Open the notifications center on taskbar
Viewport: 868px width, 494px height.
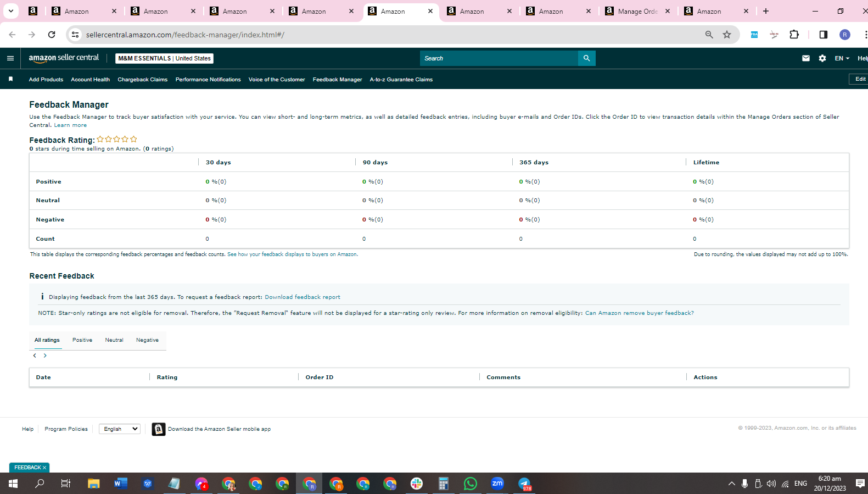860,484
